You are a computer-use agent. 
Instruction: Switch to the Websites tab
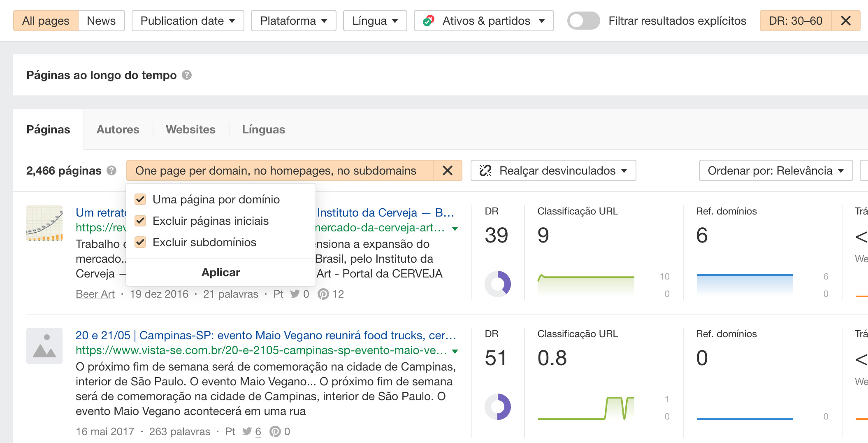click(x=190, y=129)
